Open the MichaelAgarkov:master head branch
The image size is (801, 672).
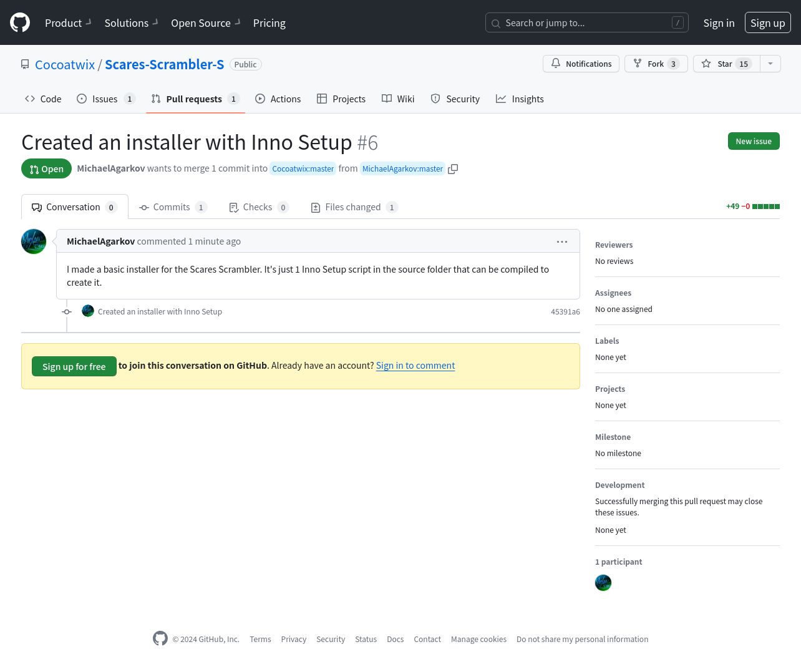[402, 168]
